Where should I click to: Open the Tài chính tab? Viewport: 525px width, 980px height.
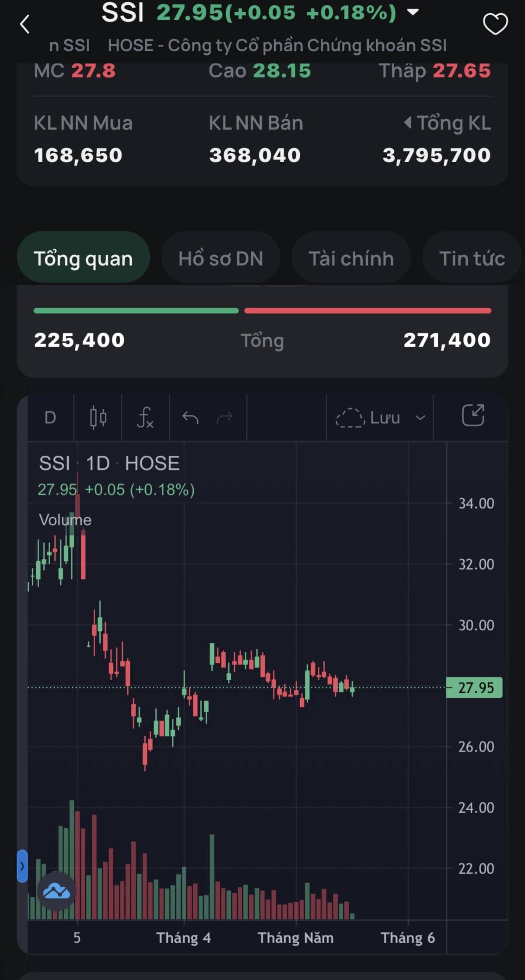pyautogui.click(x=351, y=258)
